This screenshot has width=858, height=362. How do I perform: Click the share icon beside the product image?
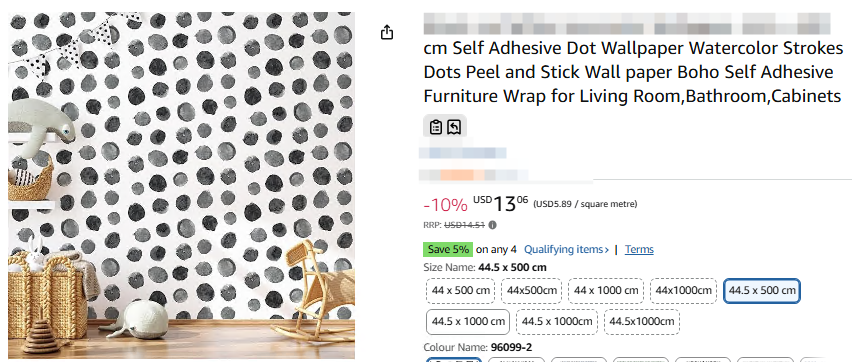click(387, 33)
